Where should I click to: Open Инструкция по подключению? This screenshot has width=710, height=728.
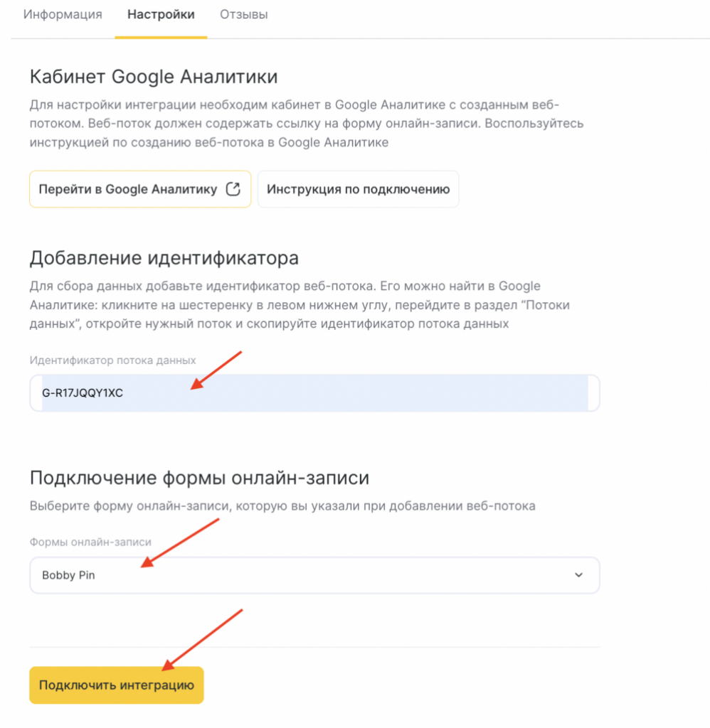coord(358,189)
